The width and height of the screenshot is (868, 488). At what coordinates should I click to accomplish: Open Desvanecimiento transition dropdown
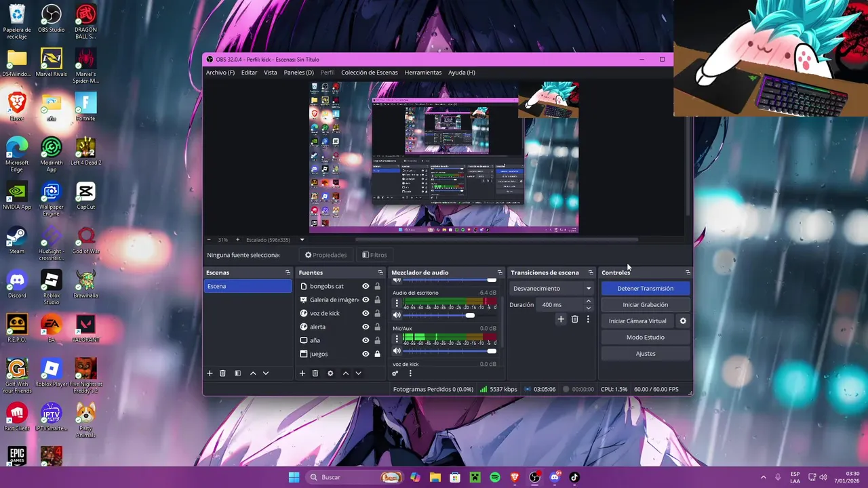click(x=551, y=288)
